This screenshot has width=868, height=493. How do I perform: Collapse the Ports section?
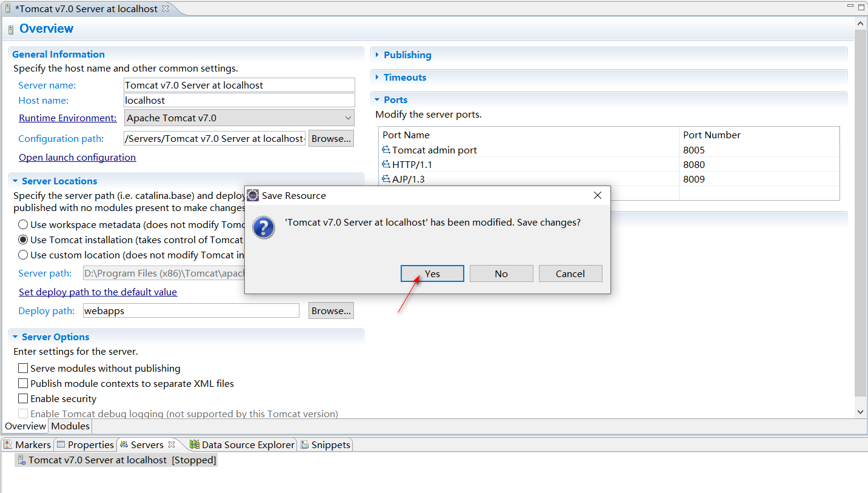click(x=377, y=100)
